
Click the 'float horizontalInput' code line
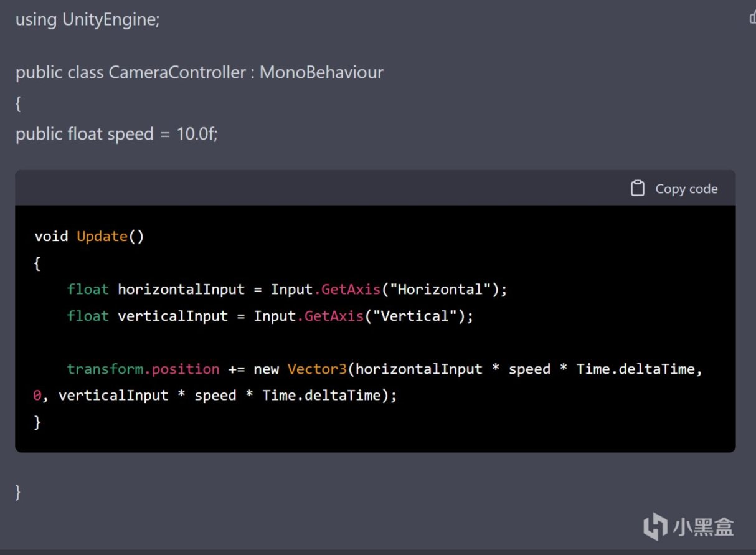pyautogui.click(x=288, y=290)
